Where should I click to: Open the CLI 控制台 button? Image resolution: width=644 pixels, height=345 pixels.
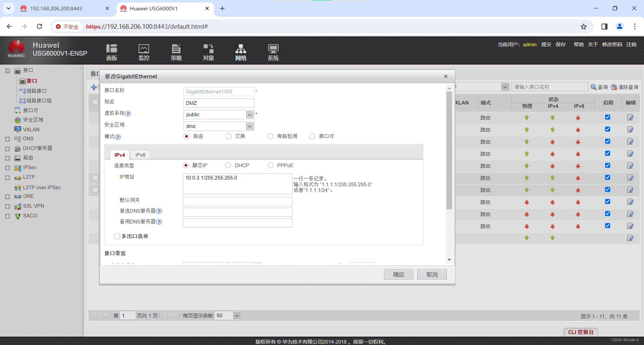581,332
